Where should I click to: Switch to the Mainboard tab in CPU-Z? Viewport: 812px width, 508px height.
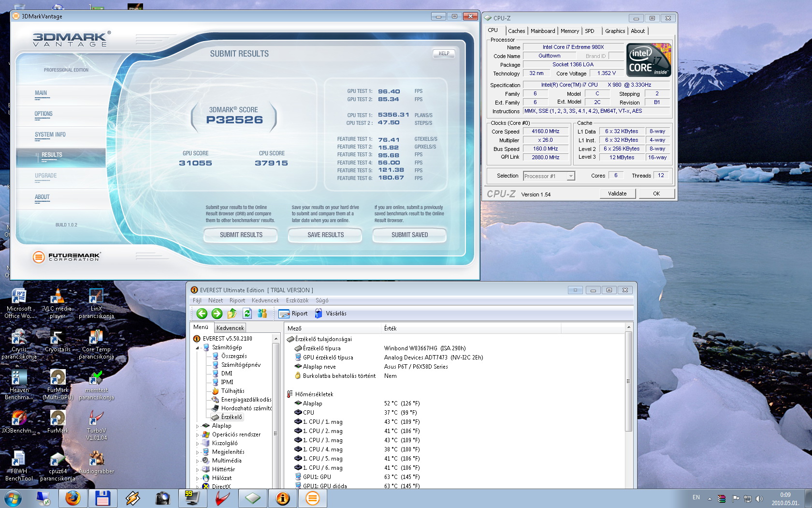click(543, 31)
